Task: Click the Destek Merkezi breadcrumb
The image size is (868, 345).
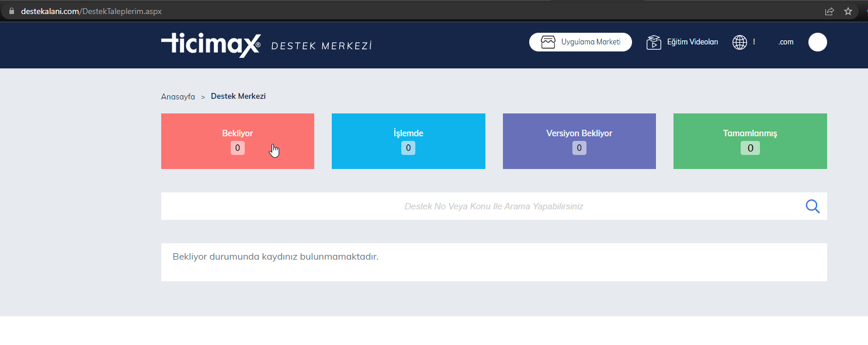Action: [x=238, y=96]
